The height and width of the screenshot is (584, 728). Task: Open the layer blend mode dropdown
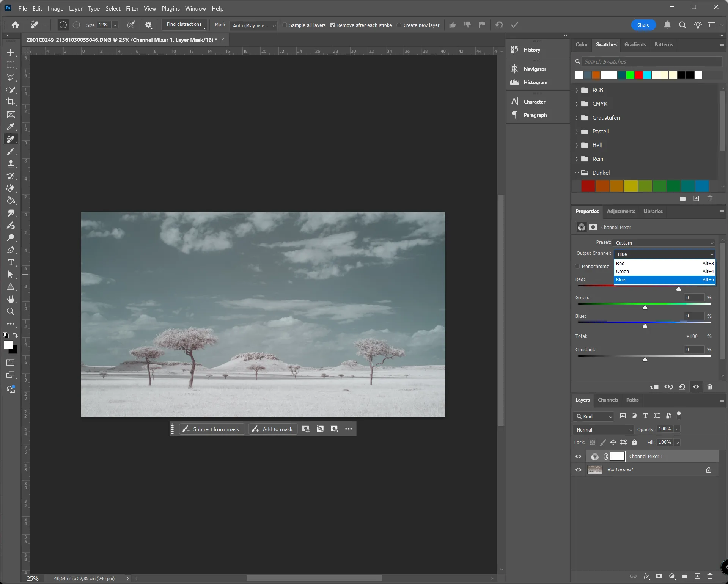point(604,430)
